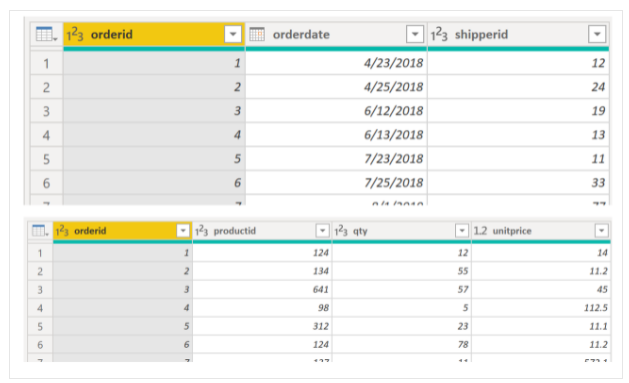Select the productid cell with value 641

coord(262,290)
